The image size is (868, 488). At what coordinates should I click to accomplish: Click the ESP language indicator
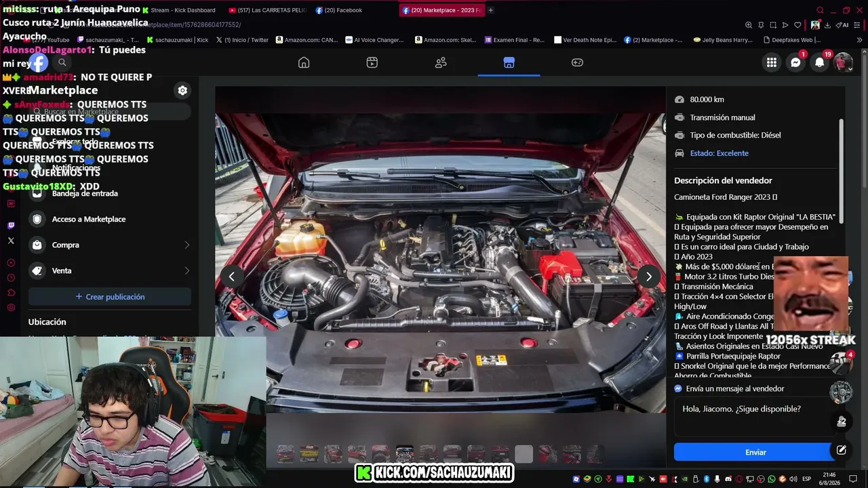(x=807, y=479)
